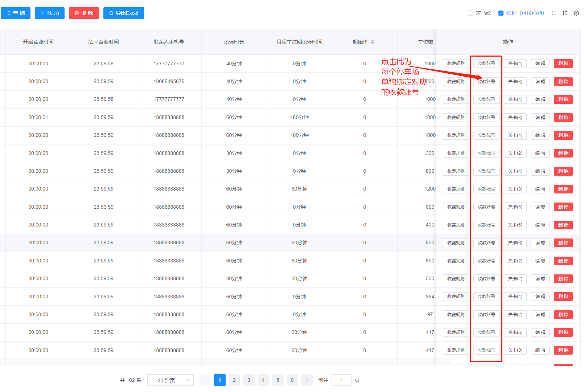Go to the next page arrow

307,380
